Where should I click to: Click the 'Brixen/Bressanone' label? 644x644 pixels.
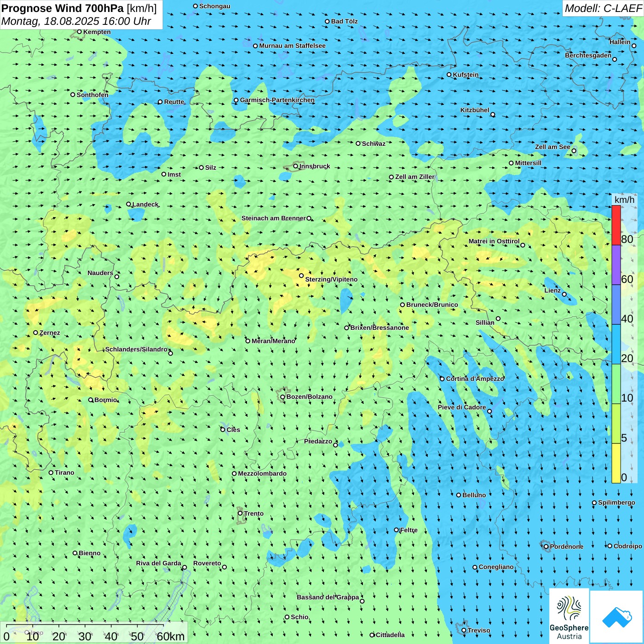[380, 328]
